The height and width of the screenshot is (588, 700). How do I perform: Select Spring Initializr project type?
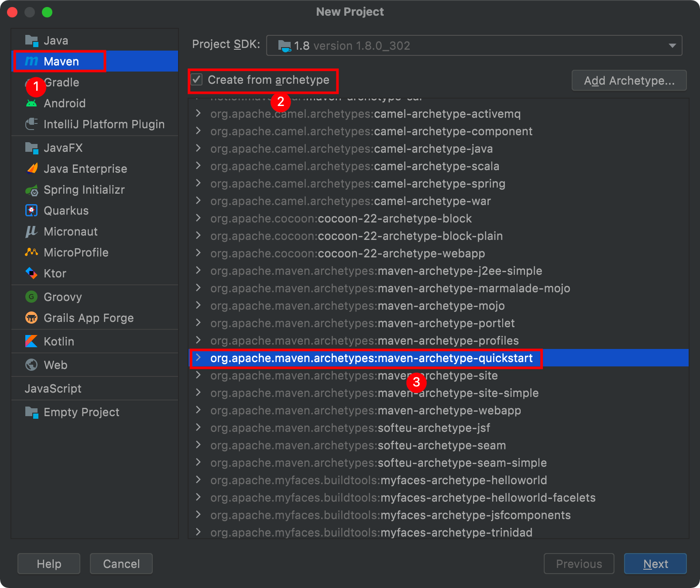click(x=95, y=190)
